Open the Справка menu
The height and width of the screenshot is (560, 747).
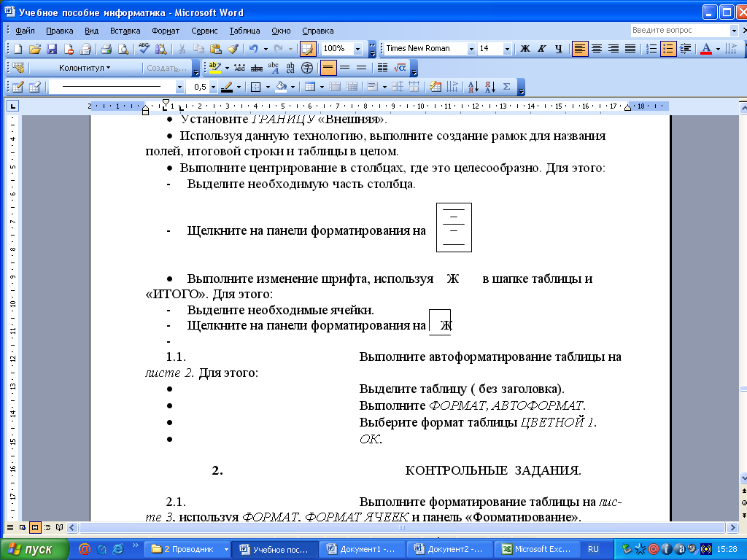click(318, 31)
